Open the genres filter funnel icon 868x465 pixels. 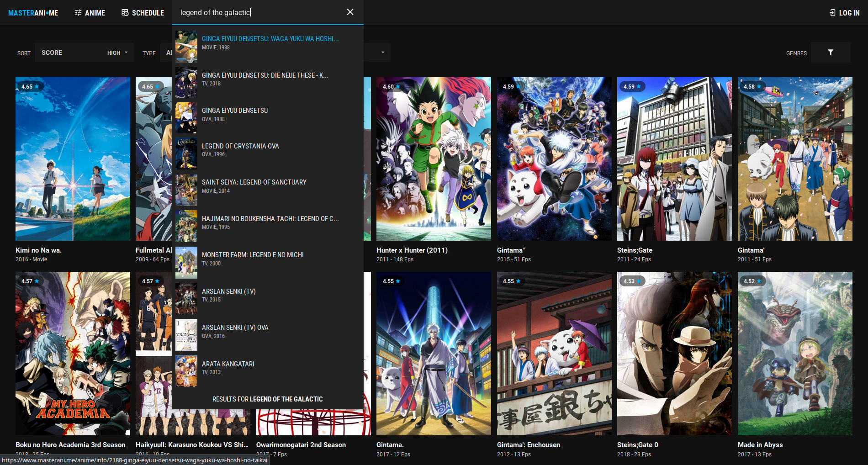(x=831, y=53)
